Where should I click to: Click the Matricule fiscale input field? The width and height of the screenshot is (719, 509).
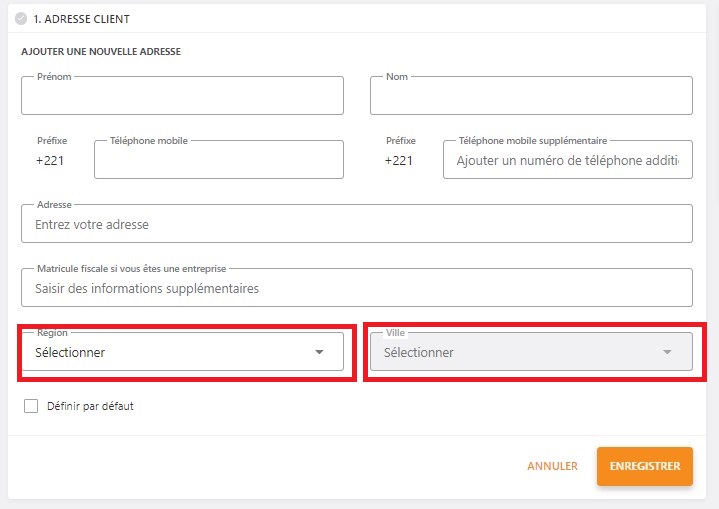tap(357, 288)
